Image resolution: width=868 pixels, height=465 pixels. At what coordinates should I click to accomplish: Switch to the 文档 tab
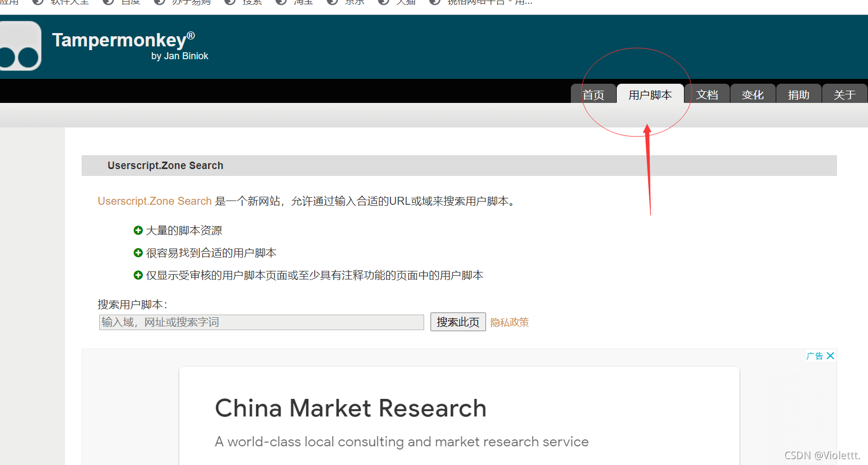coord(707,94)
